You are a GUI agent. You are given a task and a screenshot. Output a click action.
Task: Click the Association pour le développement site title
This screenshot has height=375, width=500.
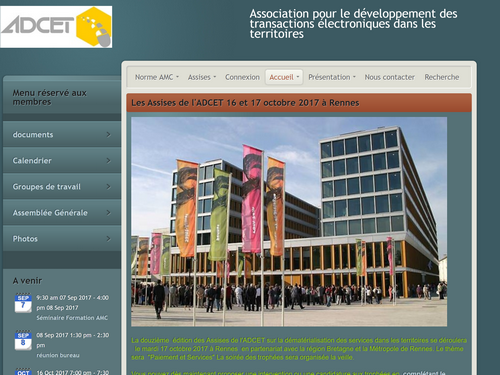[353, 24]
